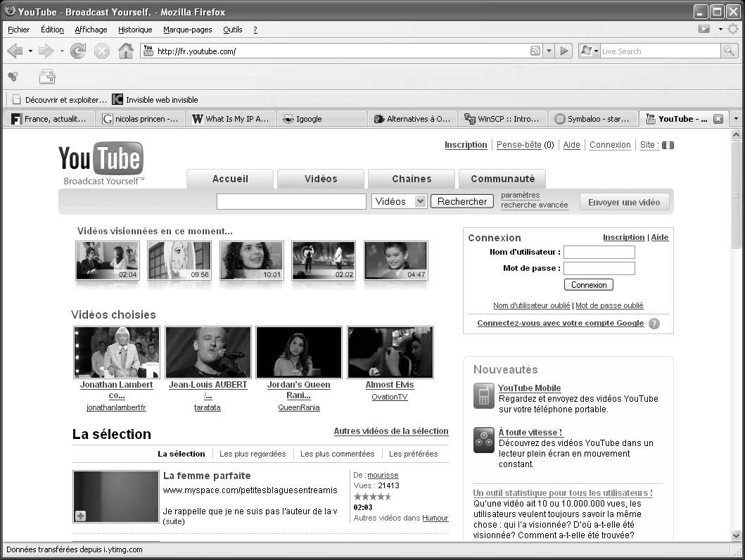Image resolution: width=745 pixels, height=560 pixels.
Task: Show the Les plus regardées list
Action: tap(253, 454)
